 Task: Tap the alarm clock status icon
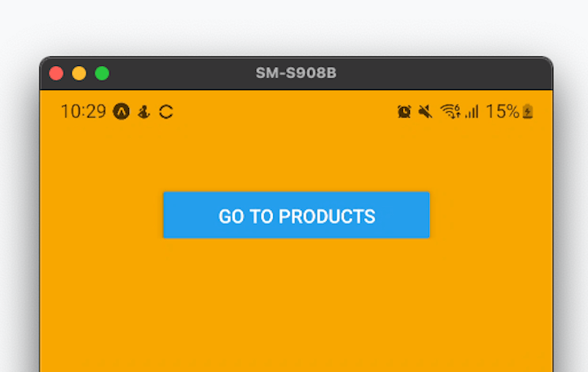[x=404, y=112]
